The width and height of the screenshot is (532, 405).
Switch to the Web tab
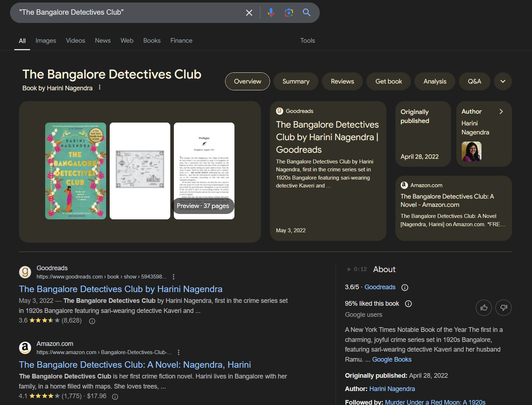click(127, 41)
